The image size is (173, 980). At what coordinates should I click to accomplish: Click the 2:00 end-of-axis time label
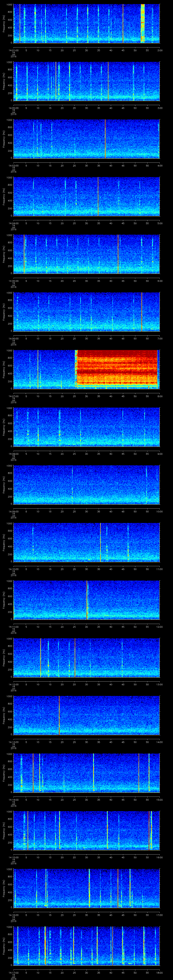[x=160, y=50]
